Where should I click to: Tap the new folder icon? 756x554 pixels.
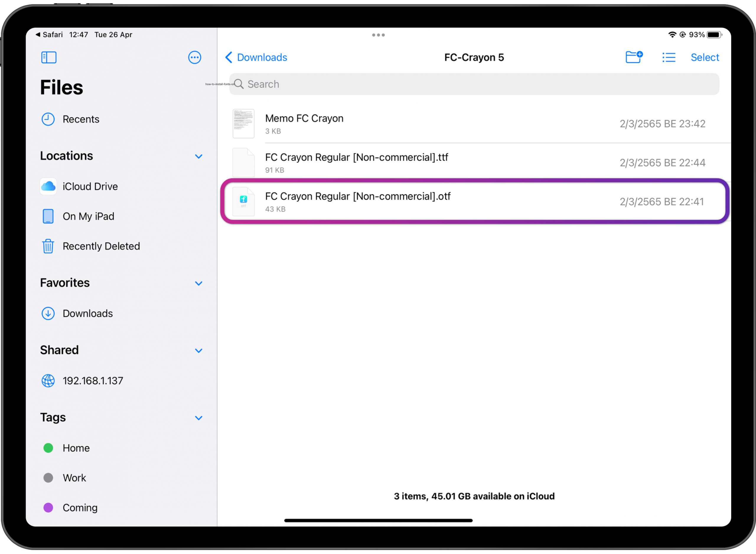[634, 57]
